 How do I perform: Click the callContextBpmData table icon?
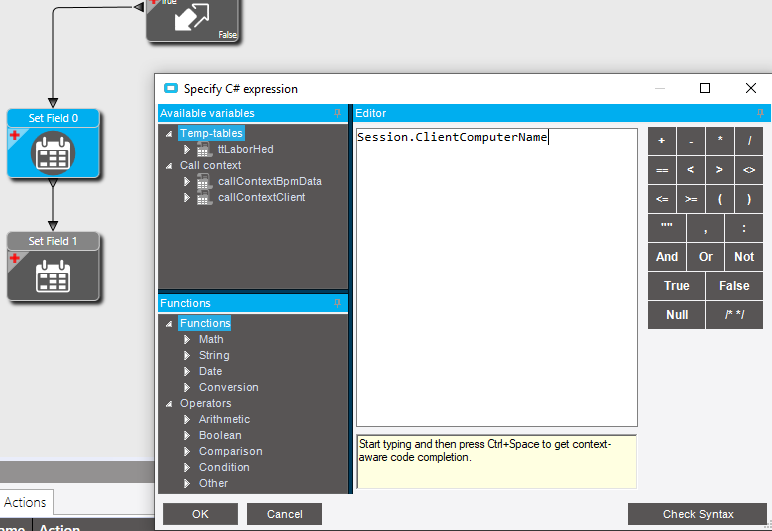204,181
